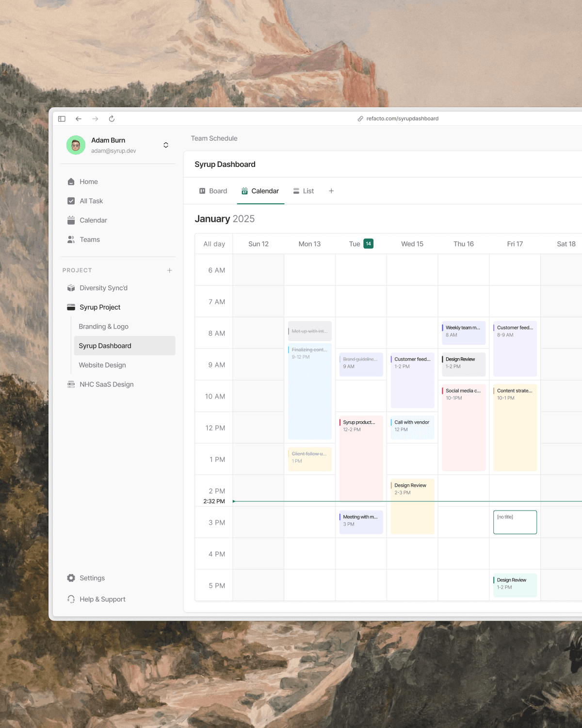Open the Teams page
Screen dimensions: 582x728
click(x=89, y=240)
